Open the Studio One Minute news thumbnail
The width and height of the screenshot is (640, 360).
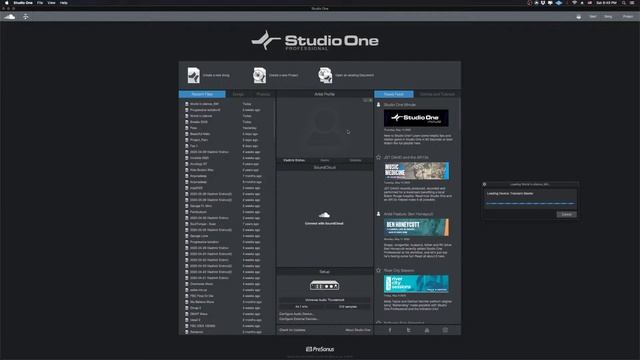416,118
